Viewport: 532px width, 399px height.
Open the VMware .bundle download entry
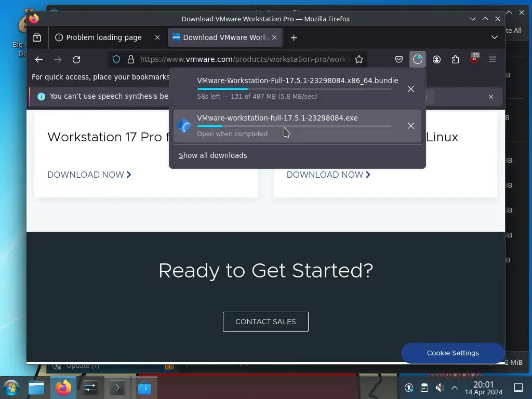(298, 88)
